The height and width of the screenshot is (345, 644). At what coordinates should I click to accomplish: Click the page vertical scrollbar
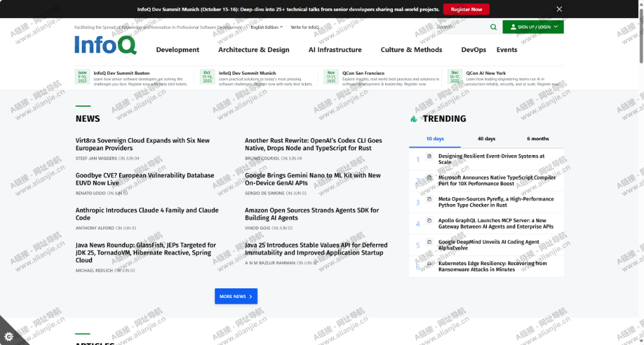pyautogui.click(x=641, y=37)
